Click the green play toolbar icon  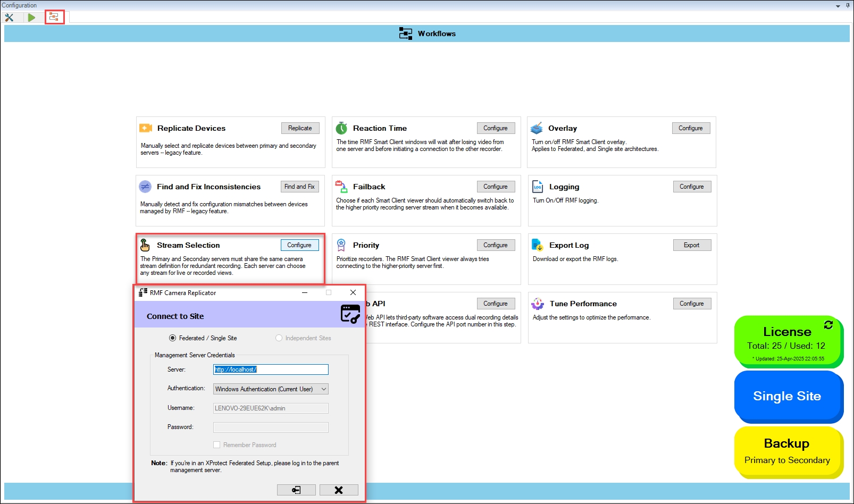tap(31, 18)
